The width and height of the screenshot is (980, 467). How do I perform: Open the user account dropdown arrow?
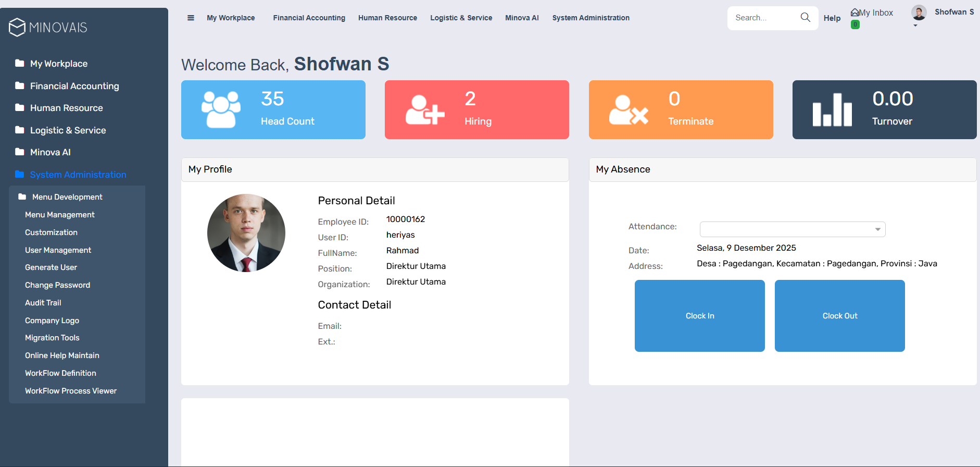[x=915, y=26]
